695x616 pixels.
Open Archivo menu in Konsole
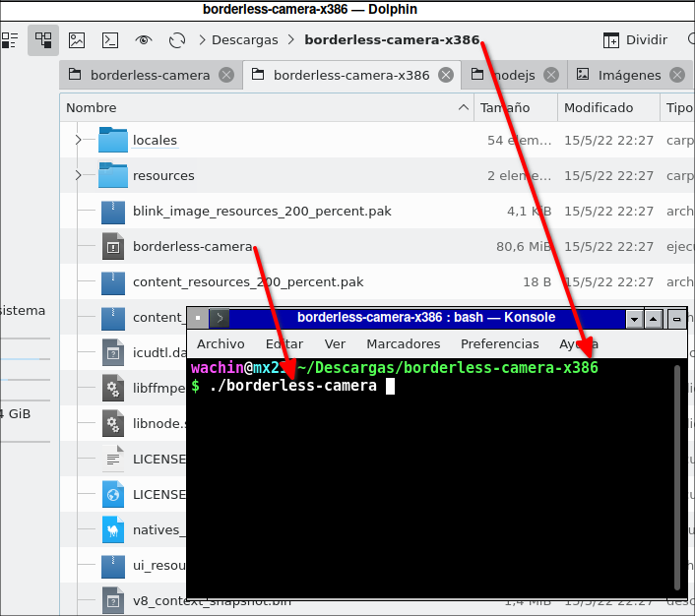pyautogui.click(x=221, y=343)
